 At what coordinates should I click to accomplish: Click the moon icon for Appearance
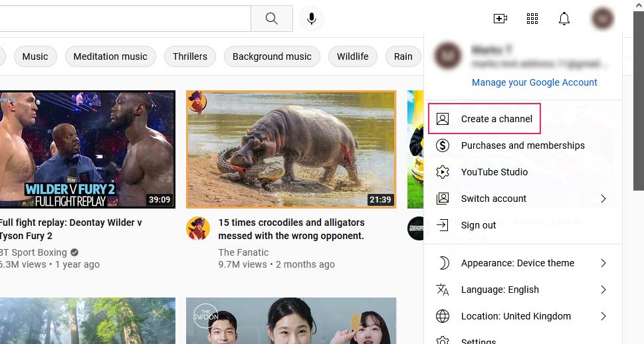click(x=443, y=263)
